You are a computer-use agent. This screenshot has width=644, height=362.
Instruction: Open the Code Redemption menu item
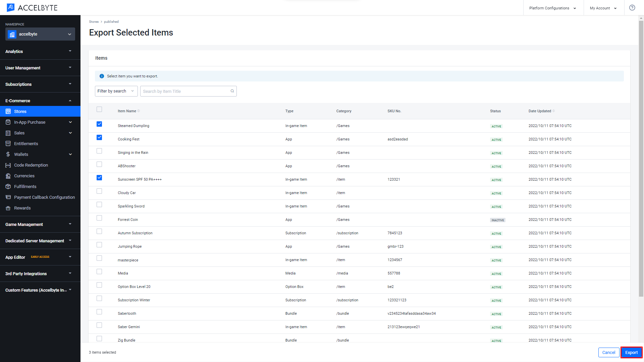tap(40, 165)
